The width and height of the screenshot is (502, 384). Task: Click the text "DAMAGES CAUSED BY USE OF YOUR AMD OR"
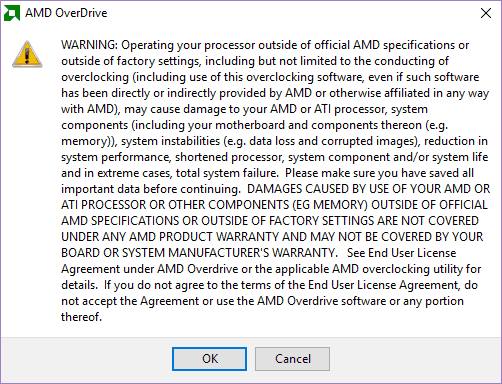(x=368, y=189)
